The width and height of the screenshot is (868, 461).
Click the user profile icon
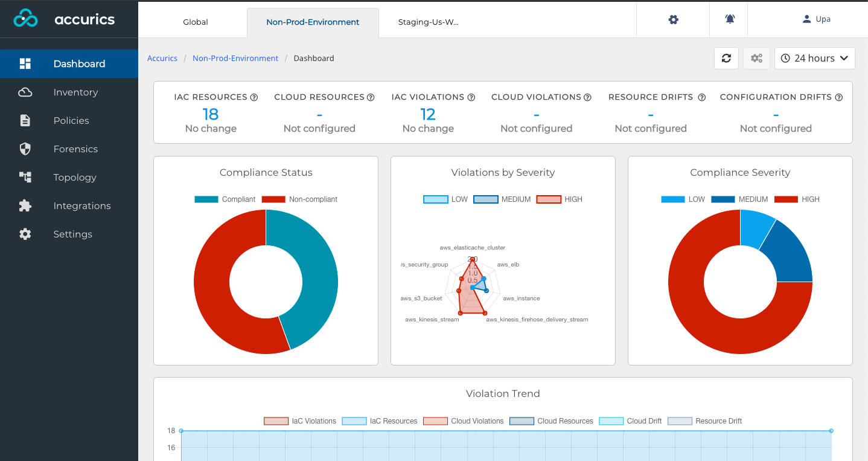pyautogui.click(x=806, y=19)
